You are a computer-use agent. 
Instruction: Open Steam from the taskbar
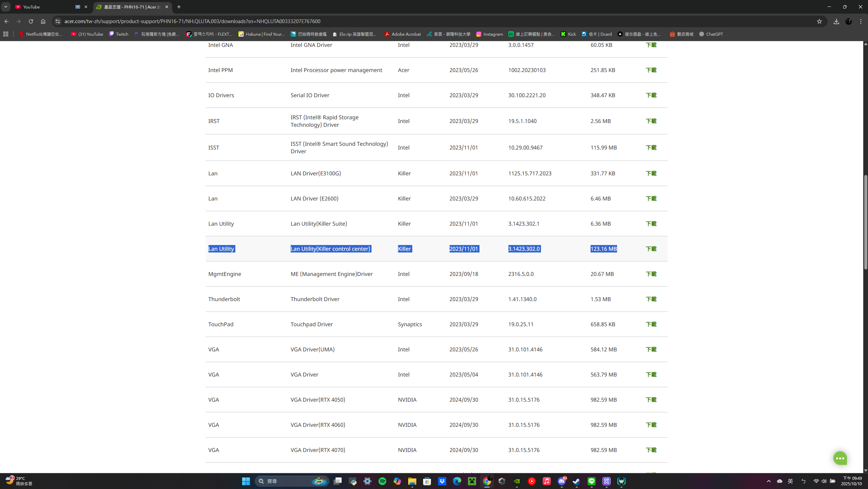coord(576,481)
